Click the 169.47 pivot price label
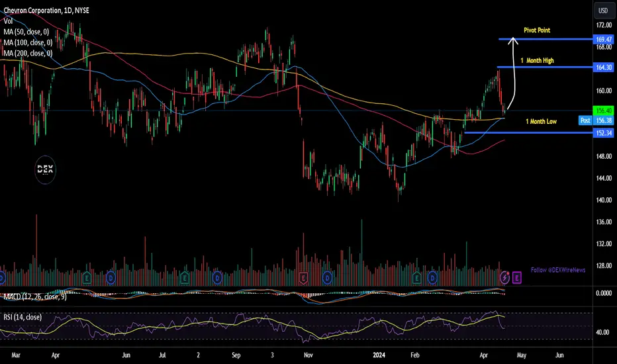617x364 pixels. coord(604,39)
